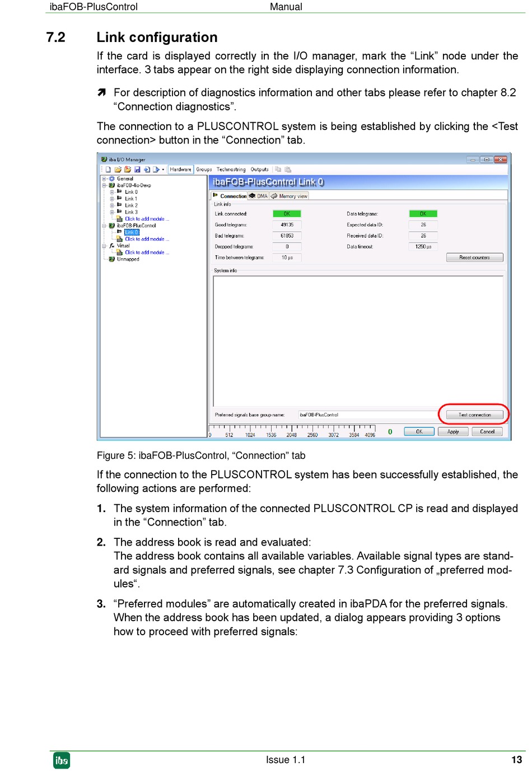The height and width of the screenshot is (777, 532).
Task: Click 'Click to add module' under ibaFOB-4io-Dexp
Action: point(147,219)
